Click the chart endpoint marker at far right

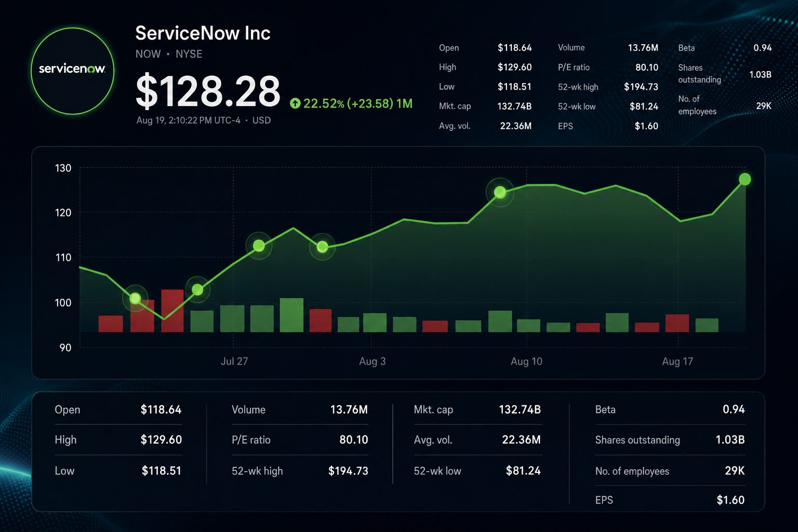point(745,179)
